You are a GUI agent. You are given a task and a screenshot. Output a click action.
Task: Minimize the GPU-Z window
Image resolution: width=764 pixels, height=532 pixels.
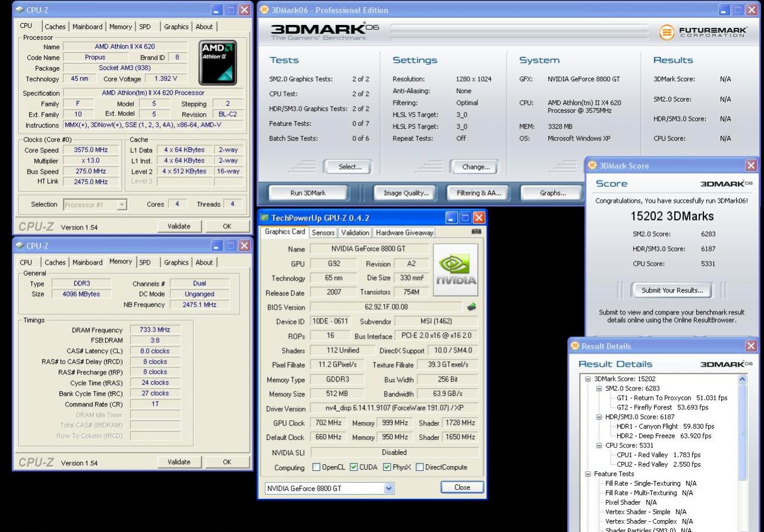coord(452,218)
